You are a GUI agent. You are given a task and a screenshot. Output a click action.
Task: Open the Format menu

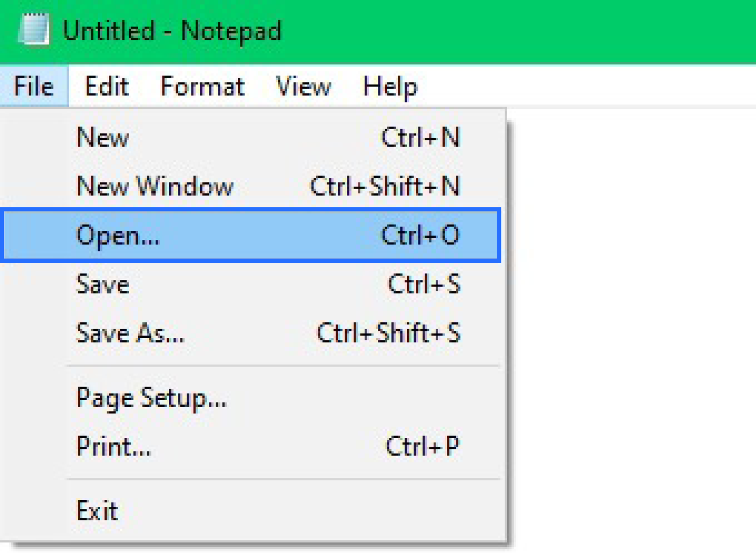click(x=202, y=86)
